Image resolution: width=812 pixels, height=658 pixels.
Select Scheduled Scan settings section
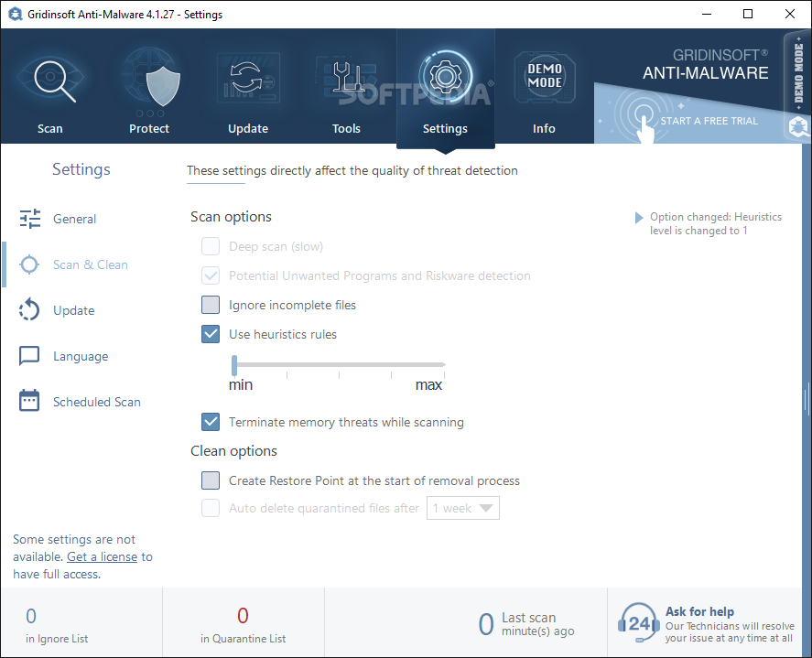(x=97, y=402)
